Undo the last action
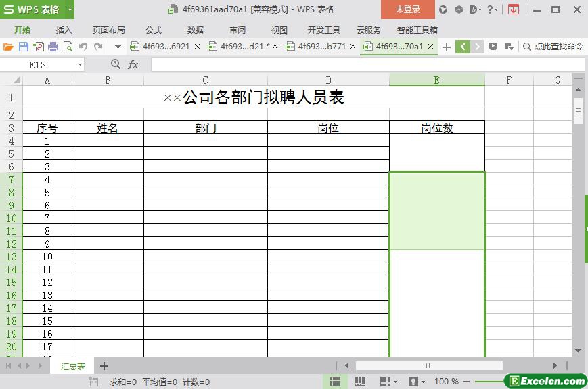This screenshot has height=389, width=588. [x=83, y=47]
